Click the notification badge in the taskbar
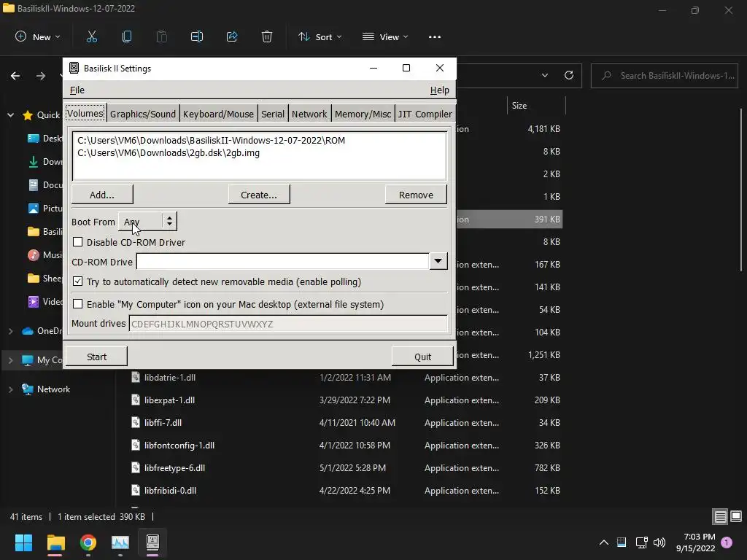Image resolution: width=747 pixels, height=560 pixels. pyautogui.click(x=727, y=542)
